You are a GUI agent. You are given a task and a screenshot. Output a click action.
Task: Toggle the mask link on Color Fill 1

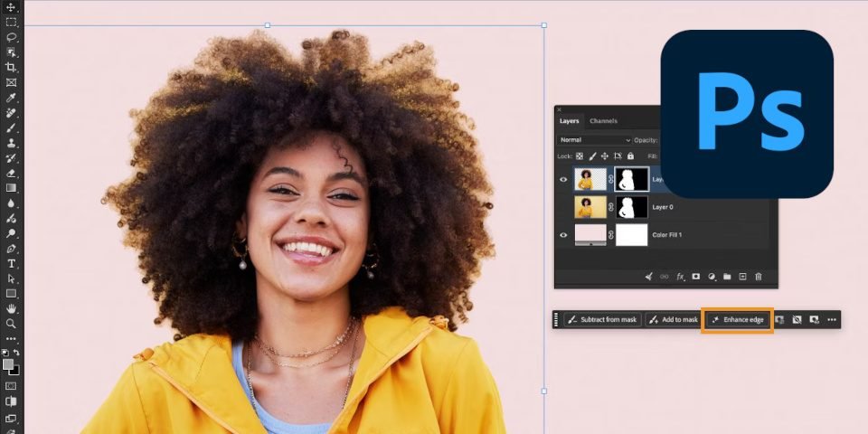tap(611, 235)
